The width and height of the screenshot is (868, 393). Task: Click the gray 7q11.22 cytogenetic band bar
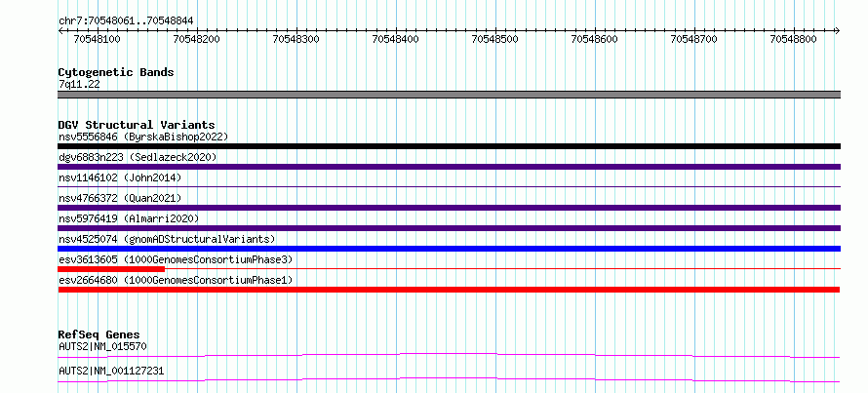click(x=449, y=95)
